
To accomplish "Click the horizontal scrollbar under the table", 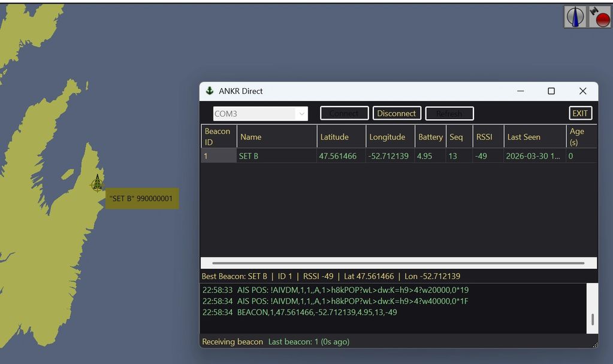I will point(398,263).
